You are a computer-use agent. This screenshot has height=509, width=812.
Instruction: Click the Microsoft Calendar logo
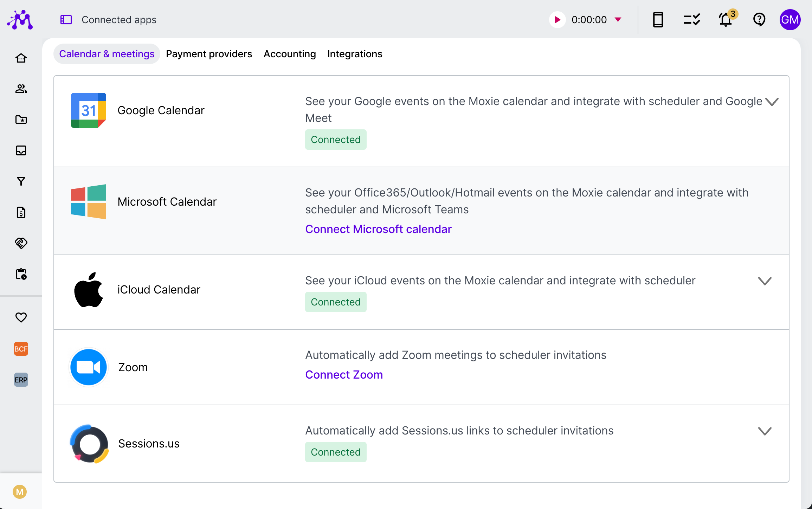tap(89, 202)
